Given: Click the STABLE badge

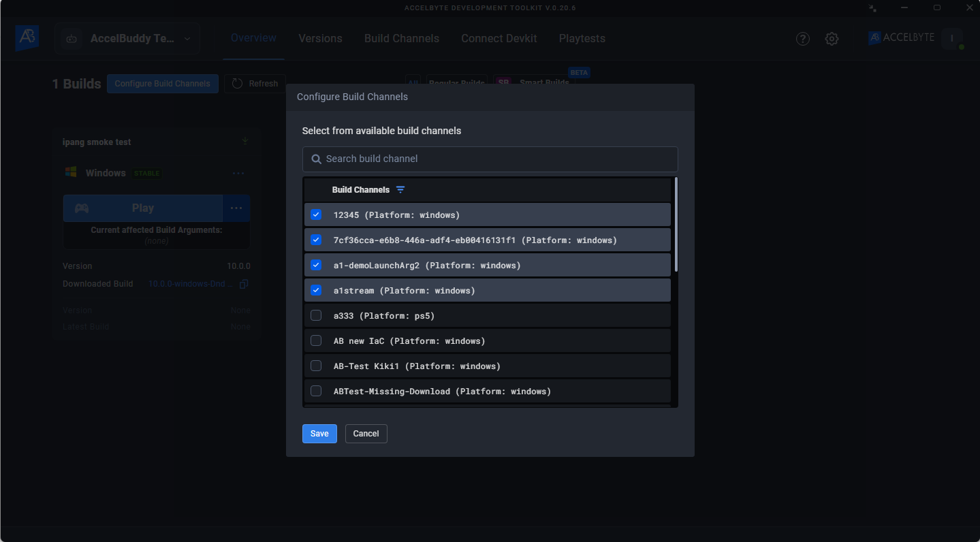Looking at the screenshot, I should pos(147,174).
